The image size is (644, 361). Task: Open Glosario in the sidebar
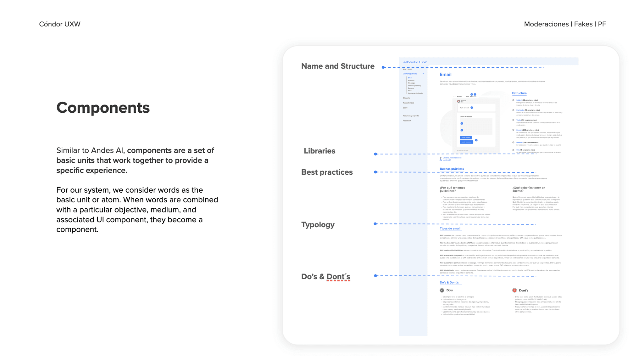tap(406, 98)
